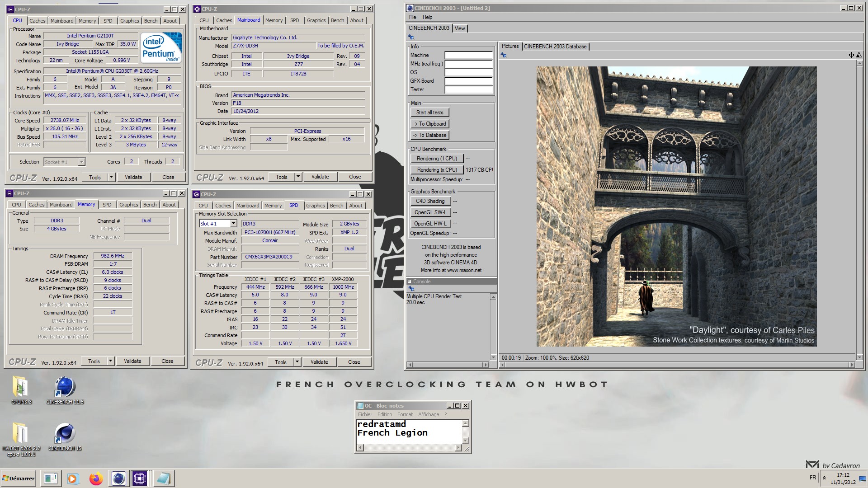Run Rendering (x CPU) benchmark
Screen dimensions: 868x488
pyautogui.click(x=437, y=170)
